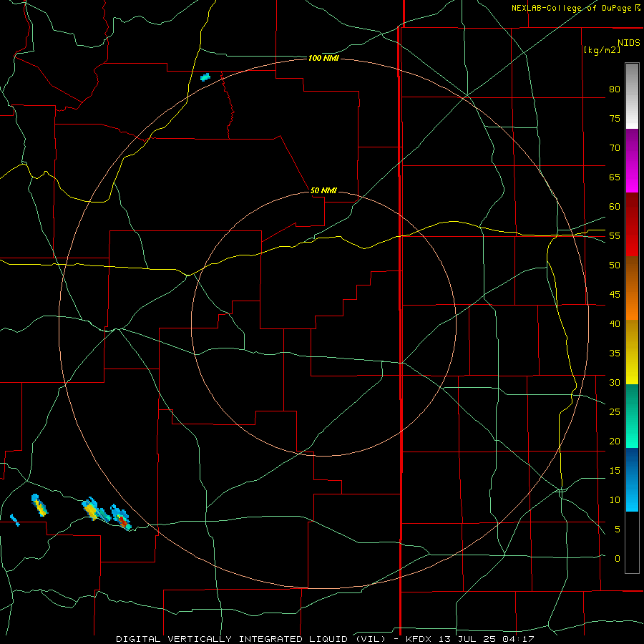Click the KFDX station identifier in the caption
Image resolution: width=644 pixels, height=644 pixels.
(x=419, y=639)
